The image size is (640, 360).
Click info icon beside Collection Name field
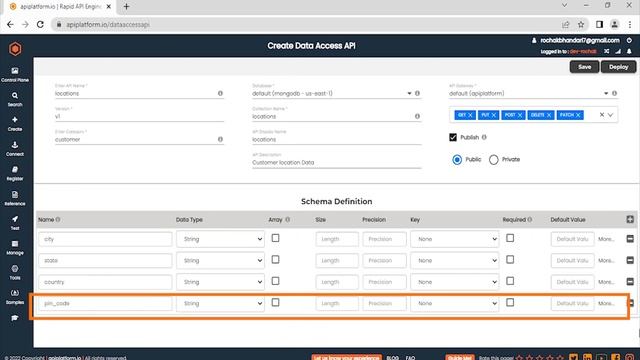[417, 116]
